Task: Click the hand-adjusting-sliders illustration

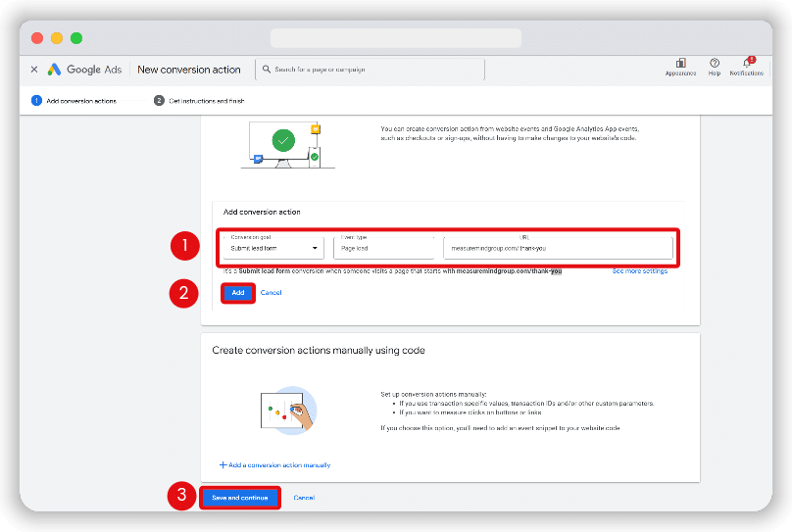Action: tap(288, 411)
